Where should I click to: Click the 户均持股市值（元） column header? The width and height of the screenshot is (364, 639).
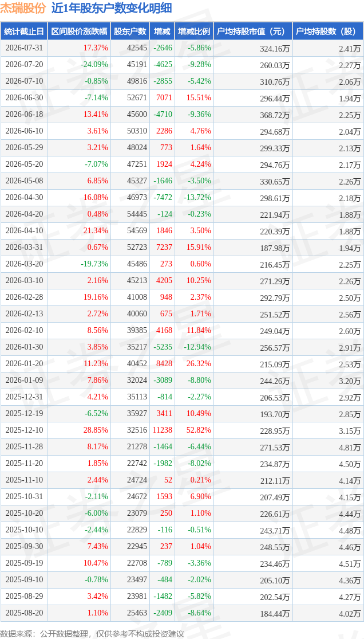pos(253,32)
